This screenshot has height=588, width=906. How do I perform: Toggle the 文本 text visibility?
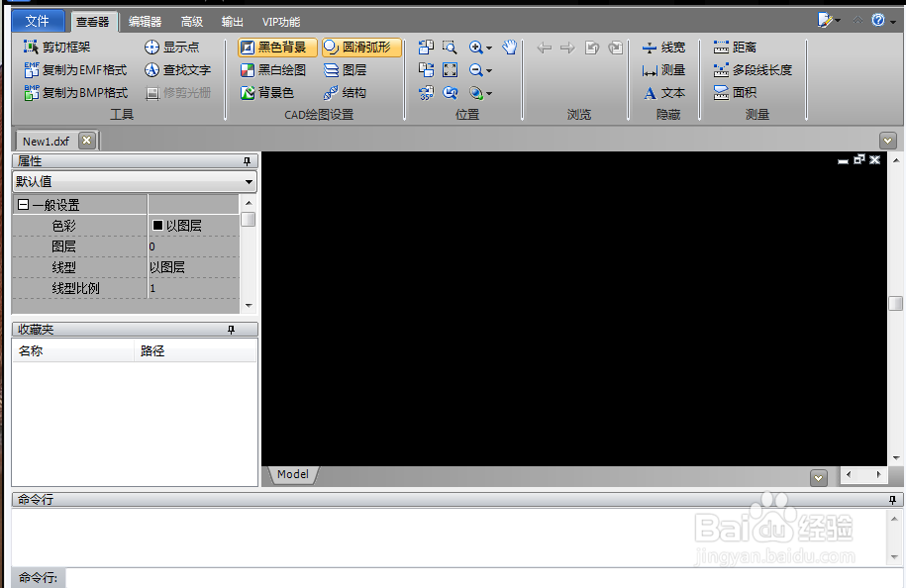tap(663, 92)
